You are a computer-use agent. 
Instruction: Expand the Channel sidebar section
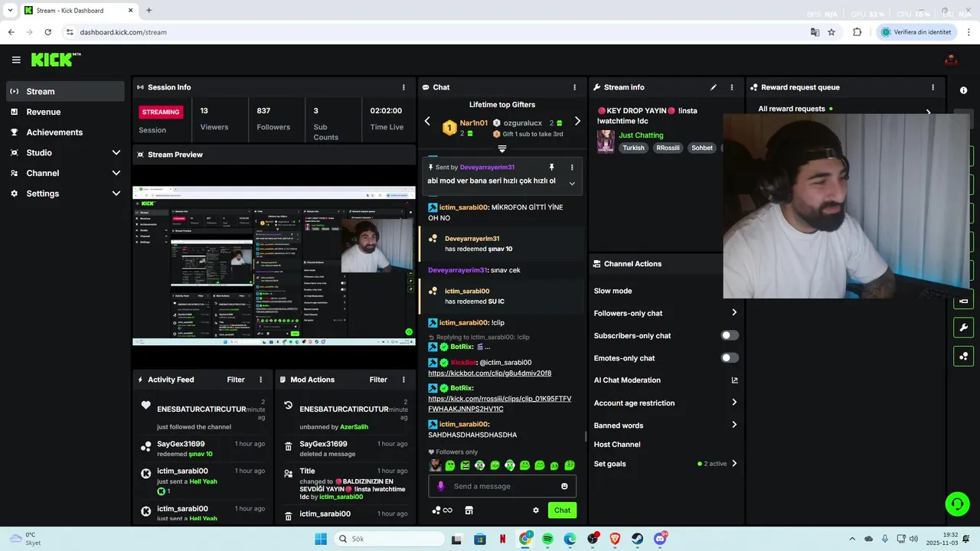point(116,173)
